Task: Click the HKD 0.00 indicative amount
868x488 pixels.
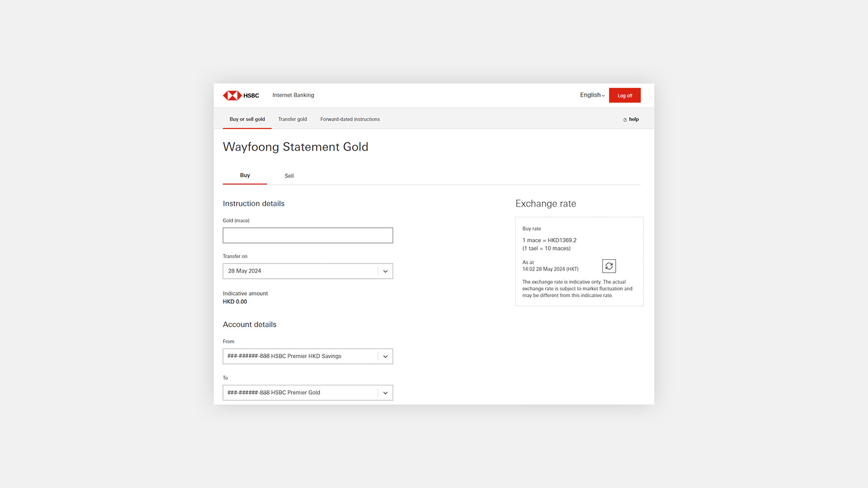Action: [x=235, y=301]
